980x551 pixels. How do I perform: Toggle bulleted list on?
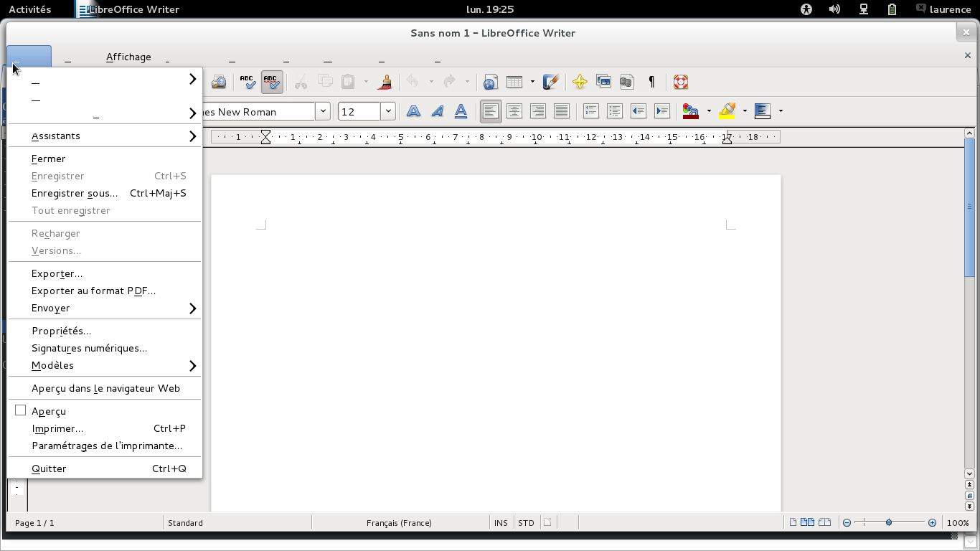(615, 111)
